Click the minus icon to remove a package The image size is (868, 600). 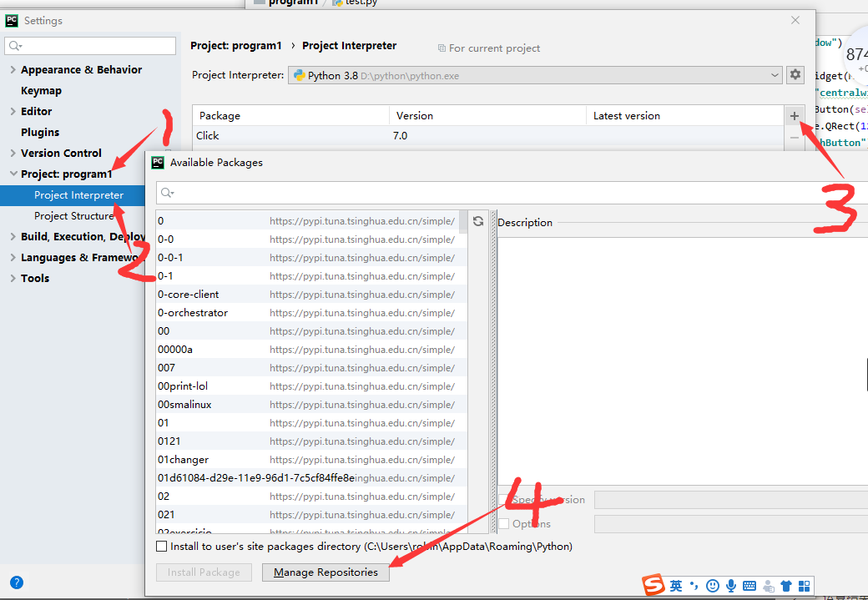click(795, 137)
